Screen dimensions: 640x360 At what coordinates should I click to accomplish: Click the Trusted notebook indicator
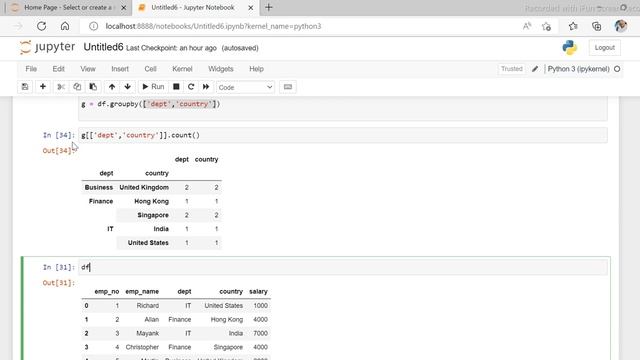click(x=511, y=69)
